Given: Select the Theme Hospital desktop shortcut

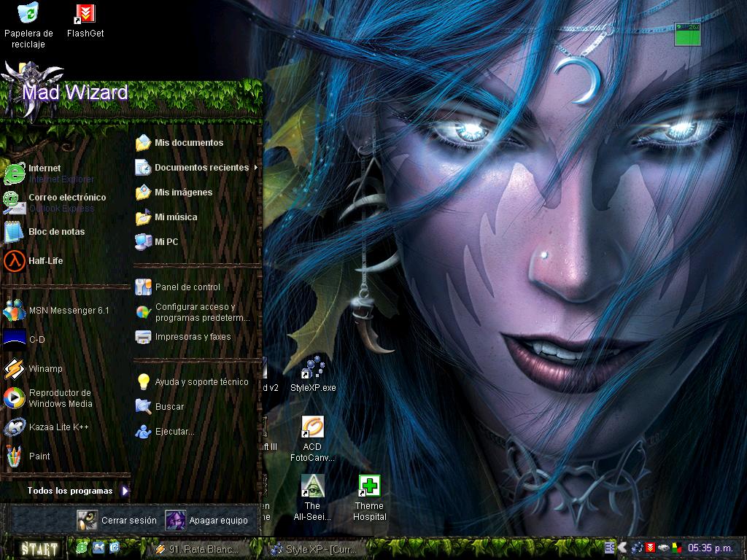Looking at the screenshot, I should coord(370,497).
